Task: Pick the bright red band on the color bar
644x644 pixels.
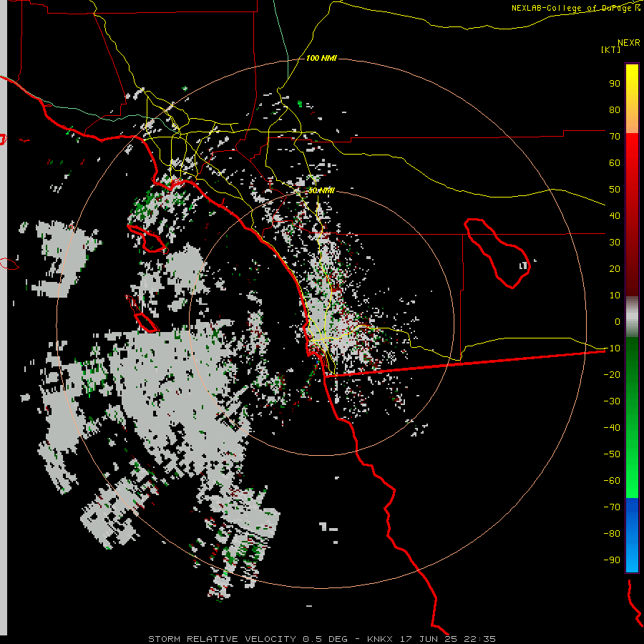Action: [632, 150]
